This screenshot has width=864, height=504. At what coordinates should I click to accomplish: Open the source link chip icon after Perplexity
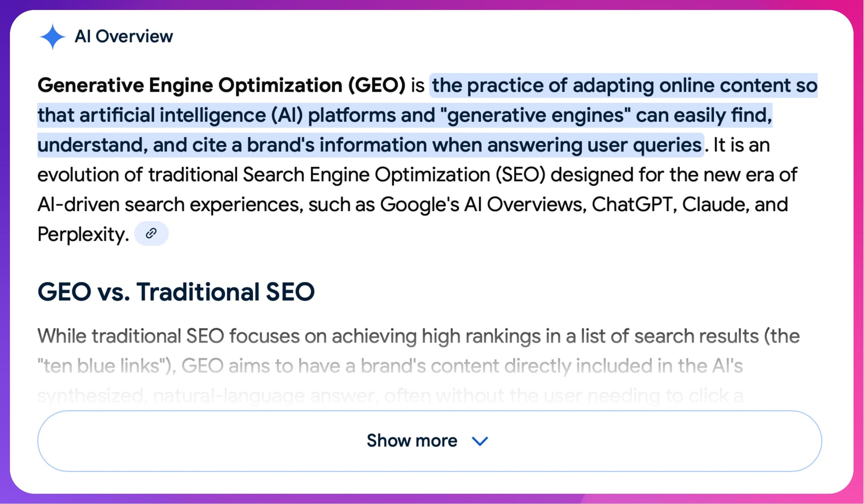(151, 234)
